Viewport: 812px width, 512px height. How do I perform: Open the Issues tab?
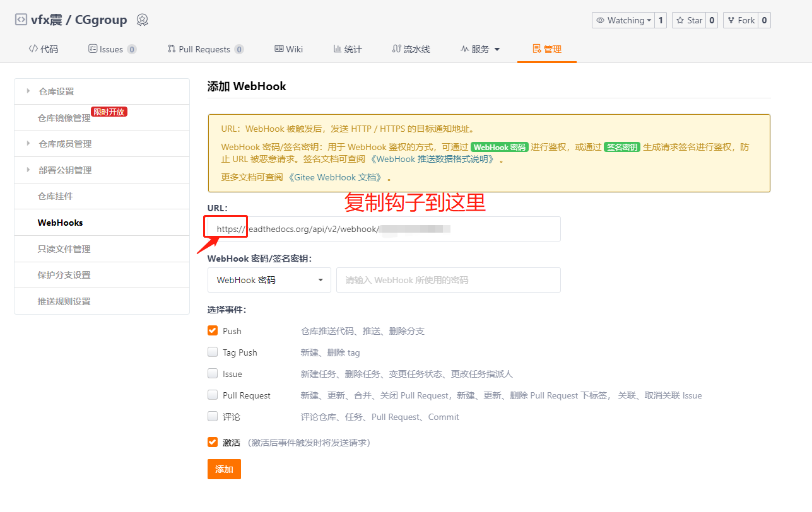[112, 49]
